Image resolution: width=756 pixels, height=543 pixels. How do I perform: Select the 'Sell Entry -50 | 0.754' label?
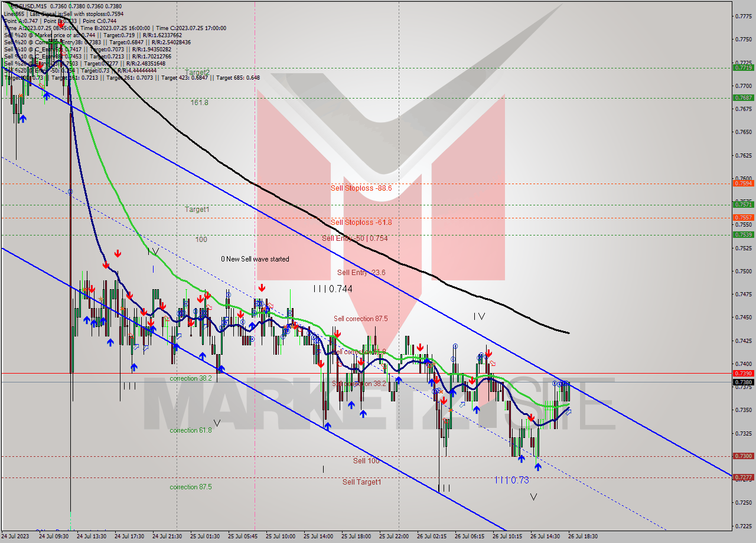click(355, 238)
